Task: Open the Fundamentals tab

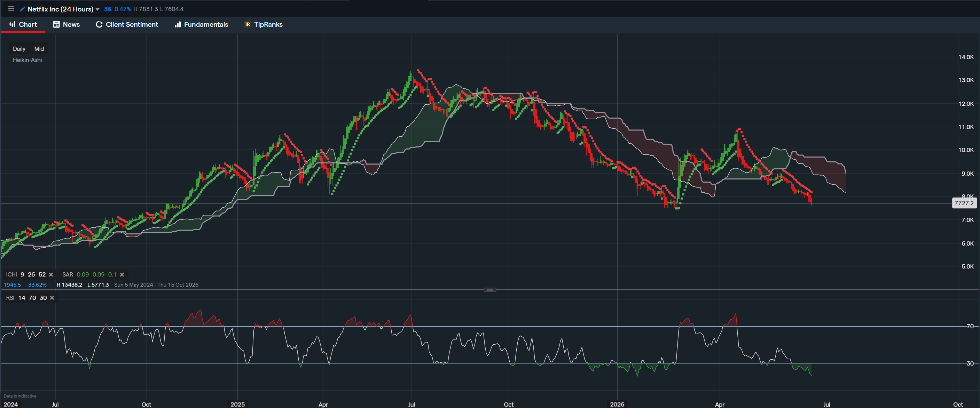Action: 201,24
